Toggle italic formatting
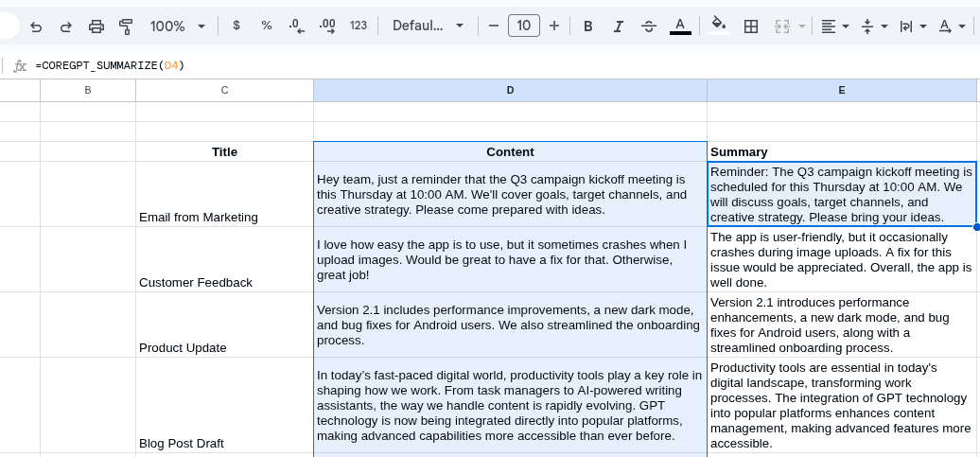This screenshot has height=457, width=980. (x=618, y=26)
